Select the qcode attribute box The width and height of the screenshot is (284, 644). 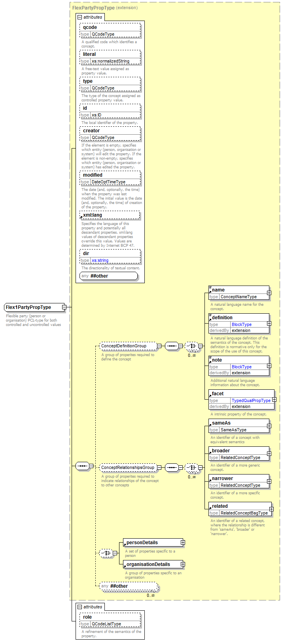(110, 27)
